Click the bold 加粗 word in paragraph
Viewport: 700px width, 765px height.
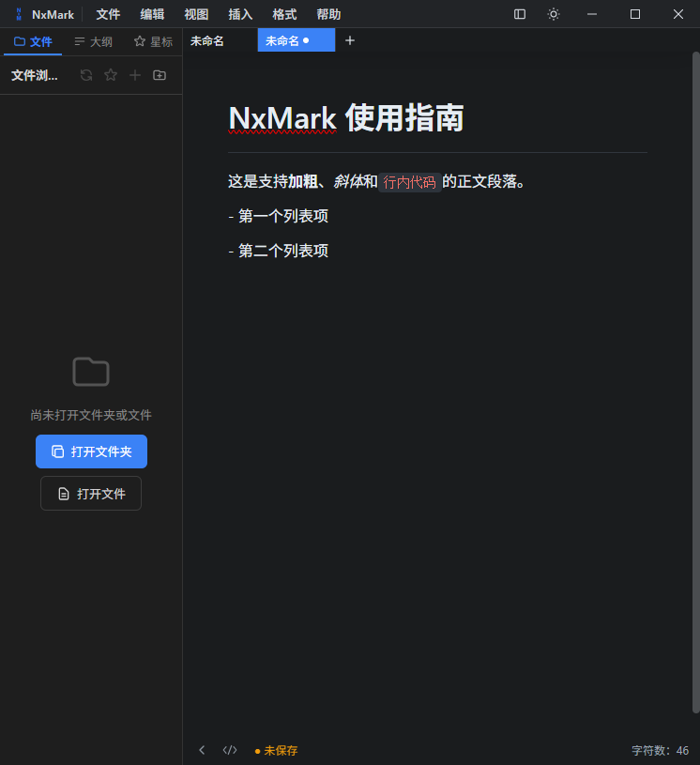[x=303, y=181]
